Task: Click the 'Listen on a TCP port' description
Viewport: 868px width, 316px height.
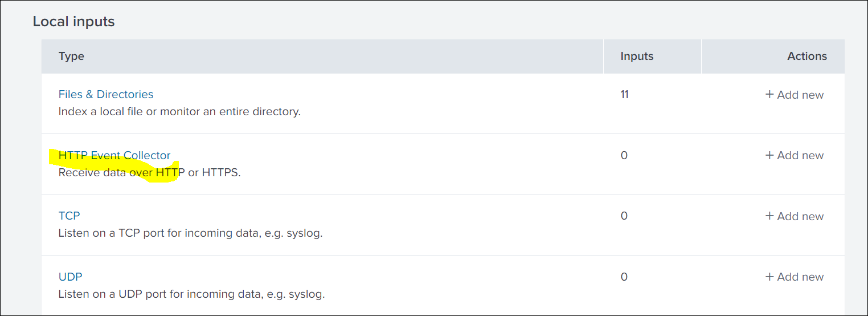Action: [x=190, y=233]
